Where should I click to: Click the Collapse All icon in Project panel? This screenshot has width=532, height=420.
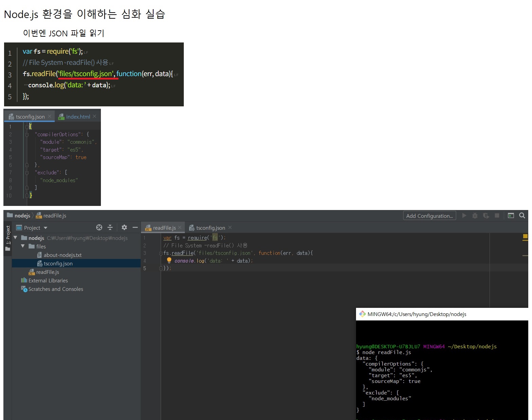pos(110,227)
